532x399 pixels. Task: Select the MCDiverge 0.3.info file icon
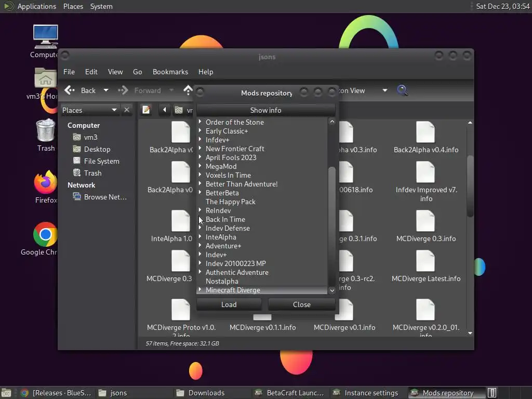[x=425, y=221]
